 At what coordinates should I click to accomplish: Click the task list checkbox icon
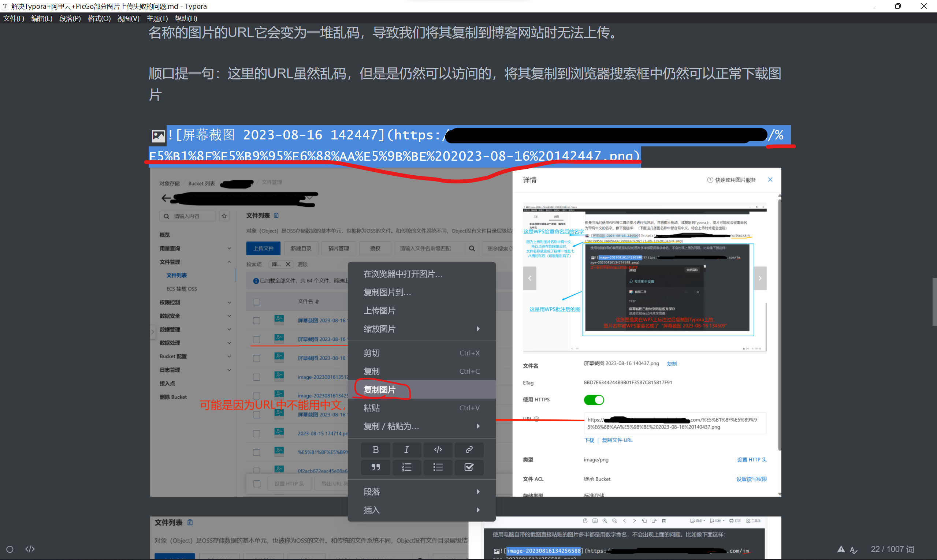click(469, 467)
